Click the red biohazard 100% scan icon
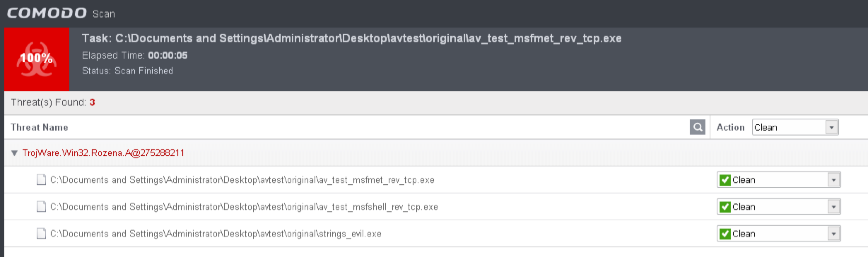The image size is (868, 257). point(36,59)
